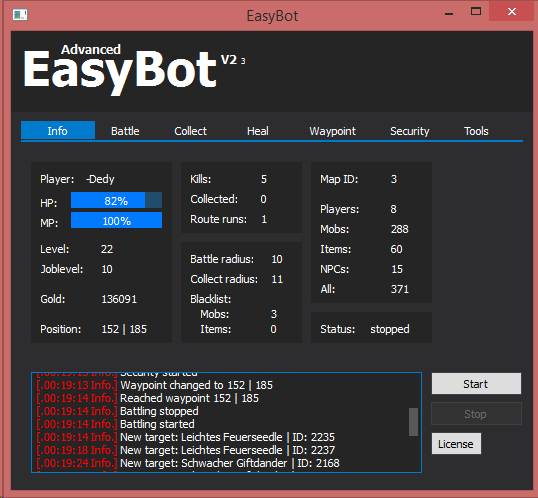538x498 pixels.
Task: Select the Waypoint tab
Action: coord(332,131)
